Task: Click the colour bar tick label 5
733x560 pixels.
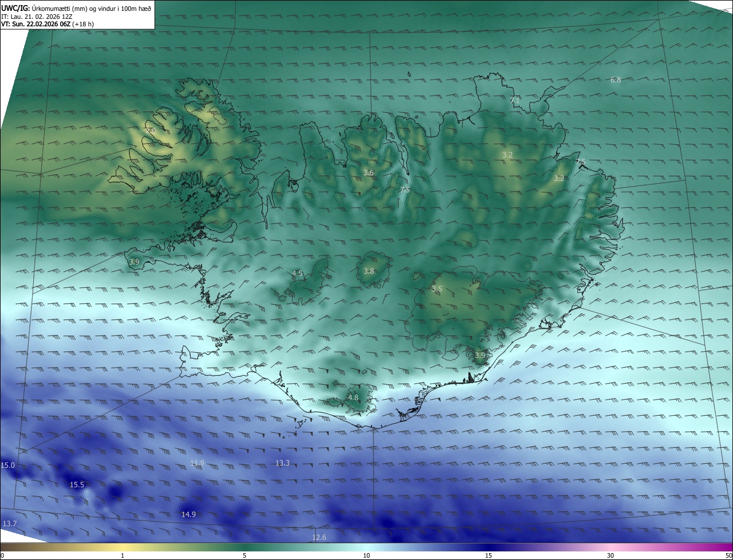Action: pos(245,555)
